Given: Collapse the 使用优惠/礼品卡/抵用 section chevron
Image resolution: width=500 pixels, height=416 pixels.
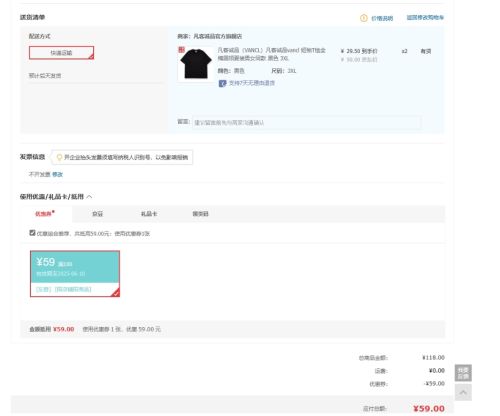Looking at the screenshot, I should [89, 197].
